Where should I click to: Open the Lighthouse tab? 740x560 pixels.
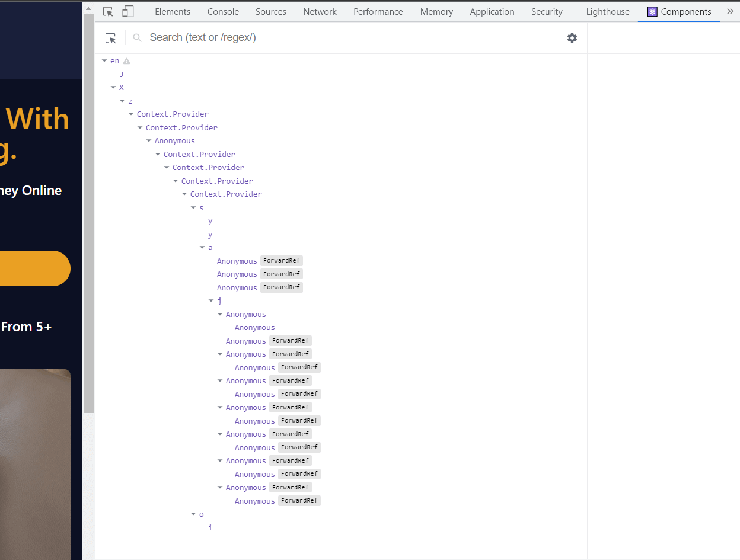pos(607,12)
